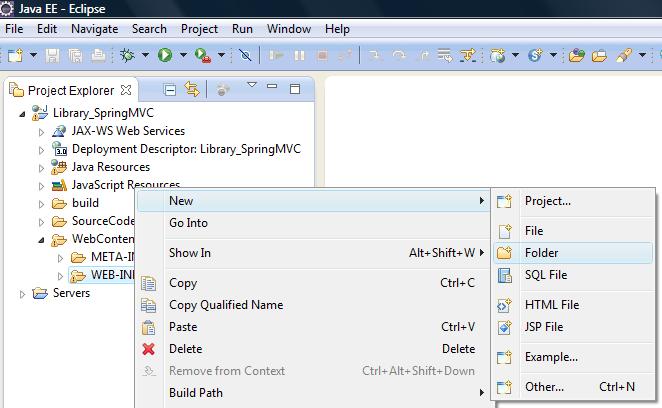Select Folder in New submenu
Screen dimensions: 662x408
pos(573,253)
